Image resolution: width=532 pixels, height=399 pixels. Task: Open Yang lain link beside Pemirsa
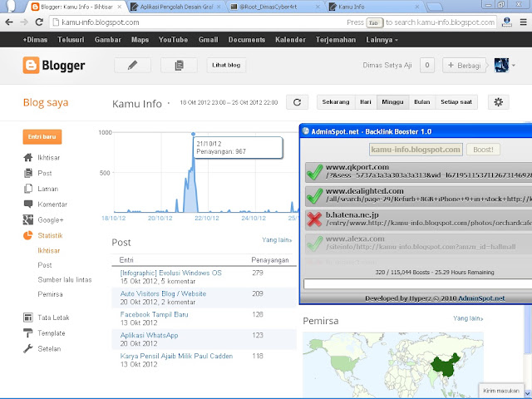pyautogui.click(x=468, y=318)
